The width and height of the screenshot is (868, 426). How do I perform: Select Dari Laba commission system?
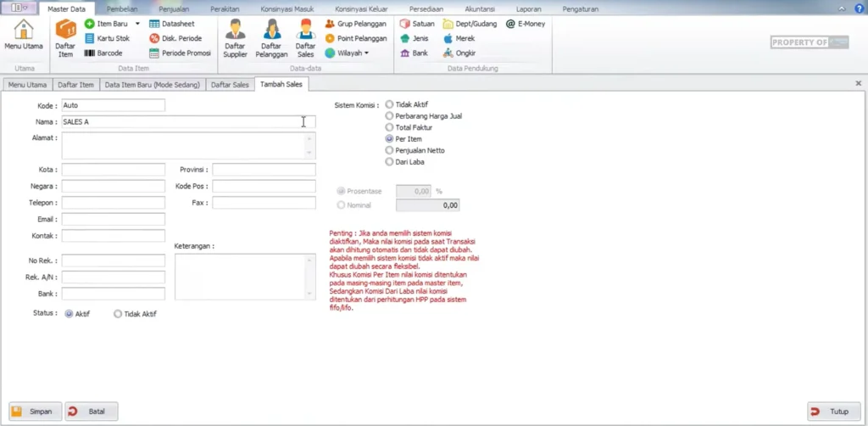pos(389,161)
